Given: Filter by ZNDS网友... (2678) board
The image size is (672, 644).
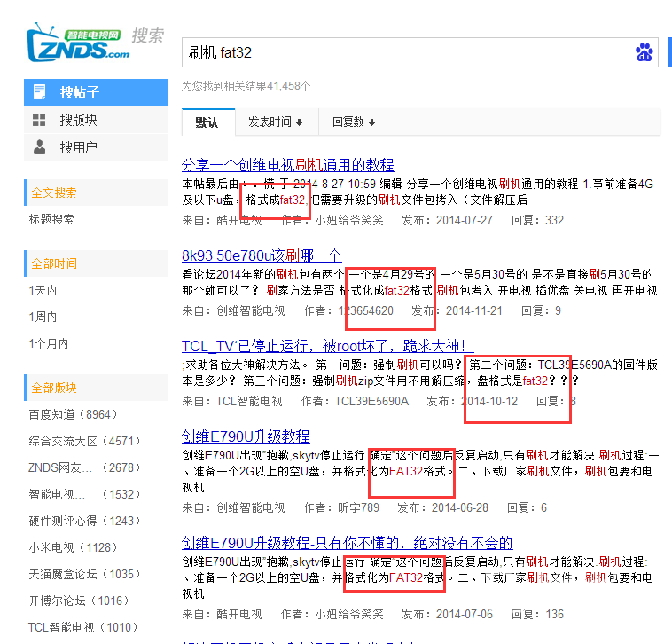Looking at the screenshot, I should (x=84, y=467).
